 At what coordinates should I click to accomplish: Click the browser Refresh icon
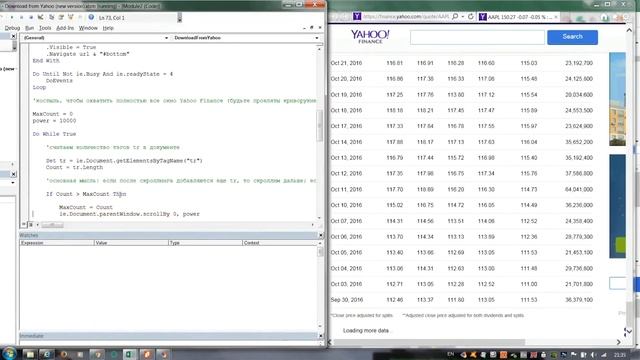pyautogui.click(x=471, y=16)
